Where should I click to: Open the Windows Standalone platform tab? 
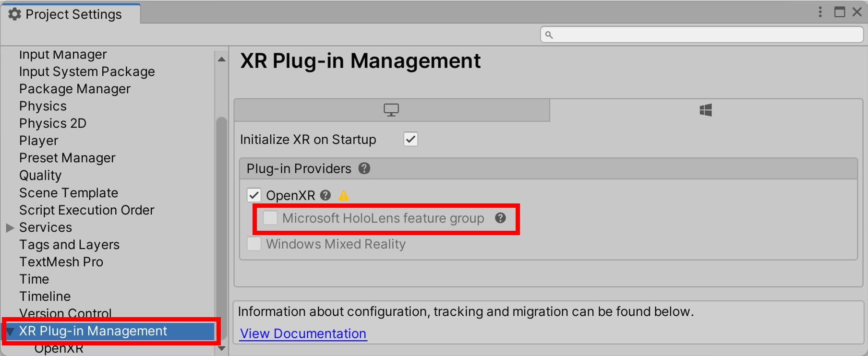[391, 110]
